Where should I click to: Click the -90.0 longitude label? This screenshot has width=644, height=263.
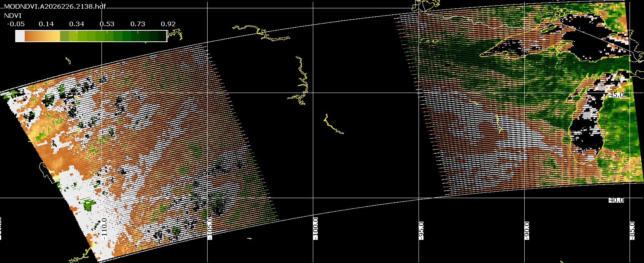[527, 231]
